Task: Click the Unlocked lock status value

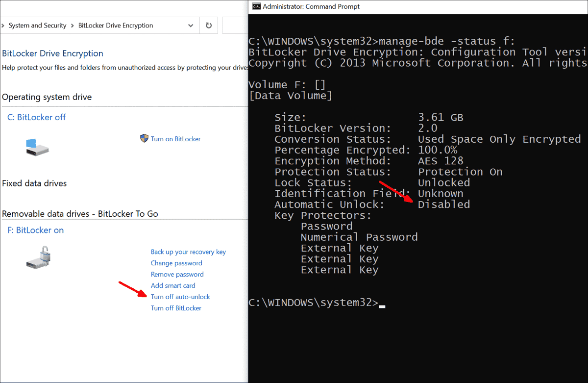Action: 444,183
